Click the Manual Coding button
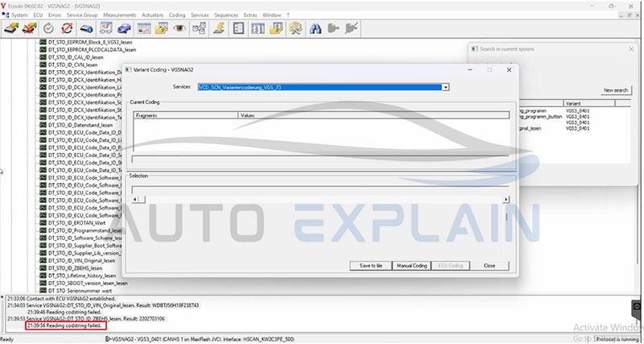Image resolution: width=644 pixels, height=344 pixels. pyautogui.click(x=411, y=266)
